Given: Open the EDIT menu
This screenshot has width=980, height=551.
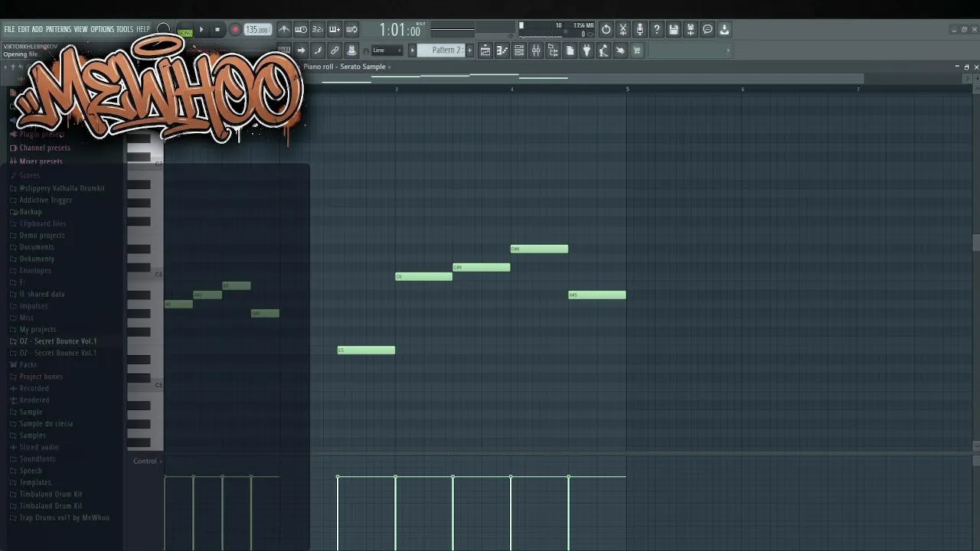Looking at the screenshot, I should (24, 30).
